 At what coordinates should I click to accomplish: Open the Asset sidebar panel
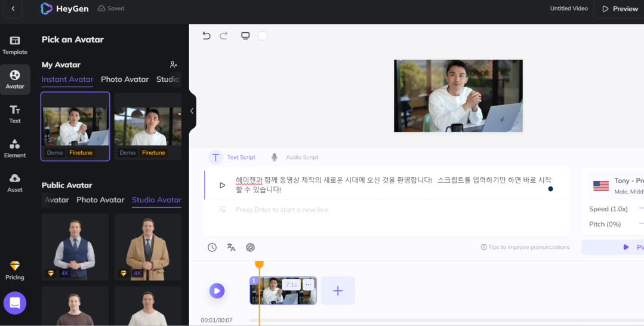[x=15, y=183]
